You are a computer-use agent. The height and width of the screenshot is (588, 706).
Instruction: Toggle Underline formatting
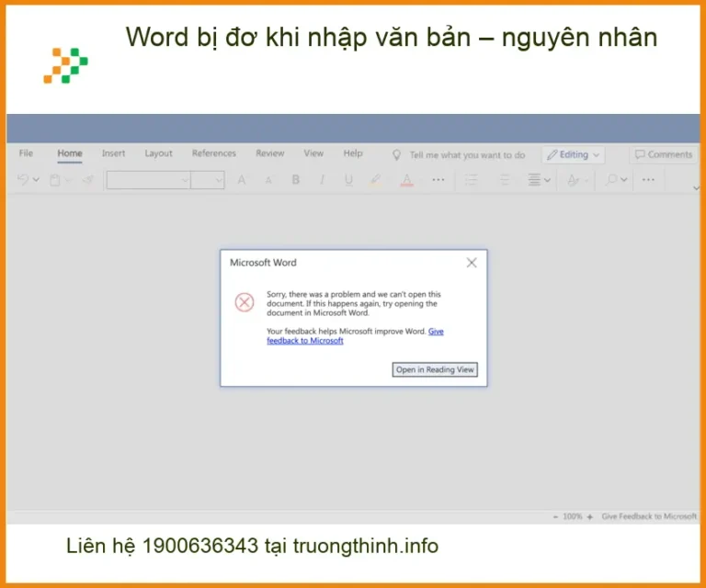[348, 180]
